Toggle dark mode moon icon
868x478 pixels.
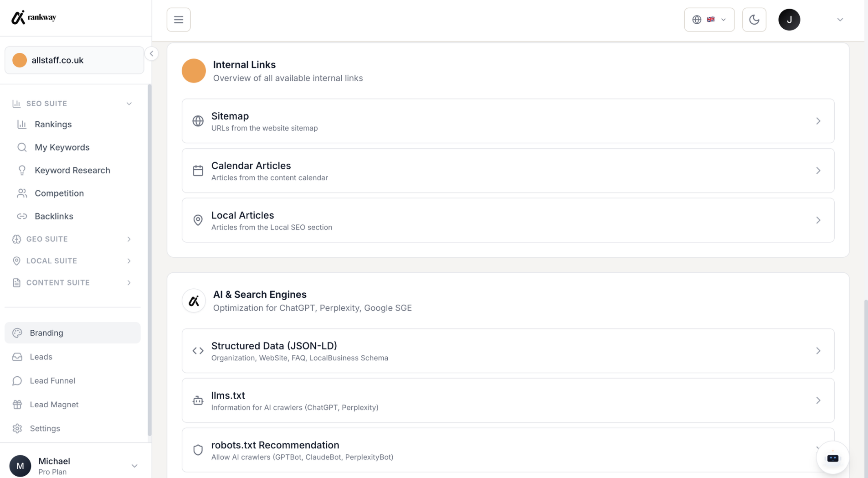pos(754,20)
